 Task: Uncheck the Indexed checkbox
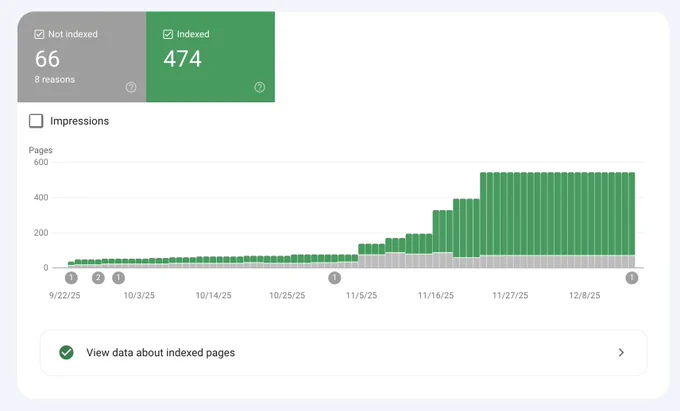tap(168, 34)
